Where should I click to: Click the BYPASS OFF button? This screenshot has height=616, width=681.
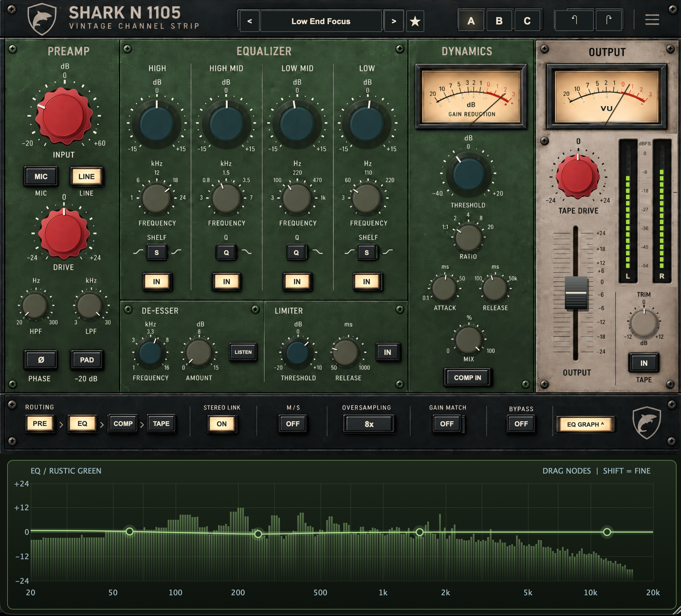tap(521, 424)
